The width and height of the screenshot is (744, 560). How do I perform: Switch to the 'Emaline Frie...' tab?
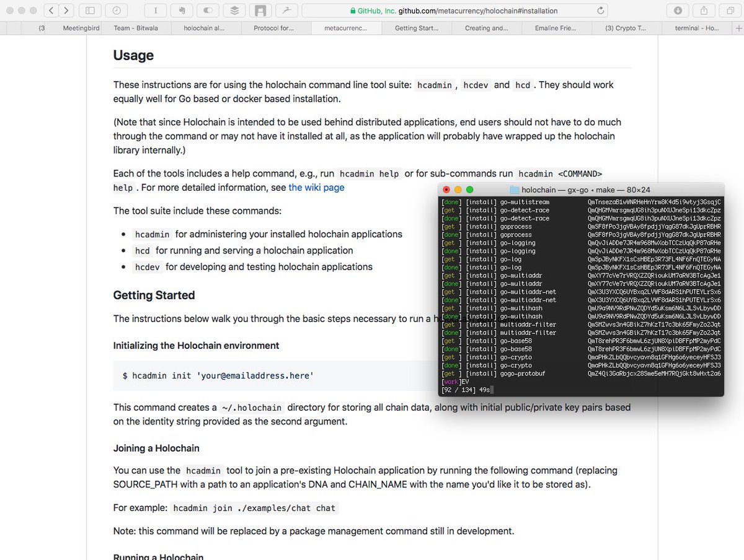tap(557, 28)
